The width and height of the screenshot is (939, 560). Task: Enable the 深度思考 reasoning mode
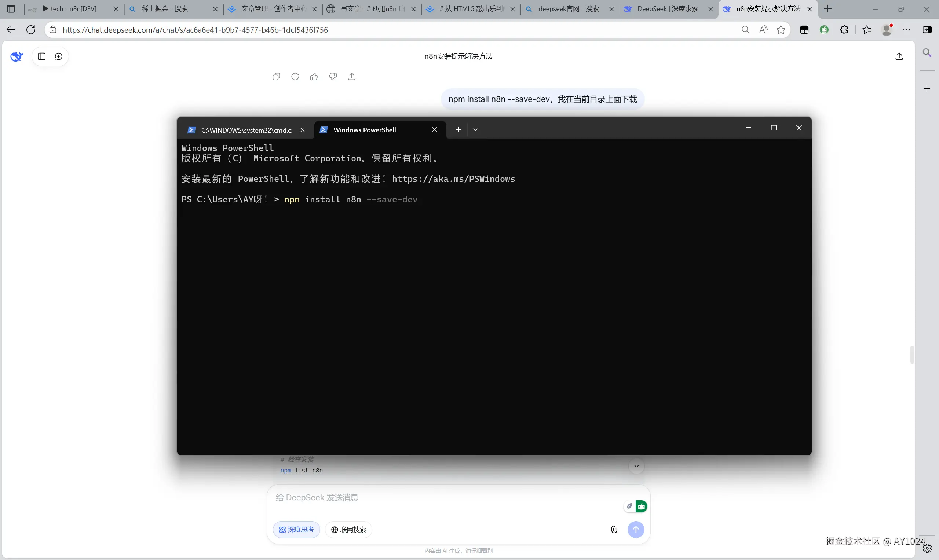click(296, 529)
